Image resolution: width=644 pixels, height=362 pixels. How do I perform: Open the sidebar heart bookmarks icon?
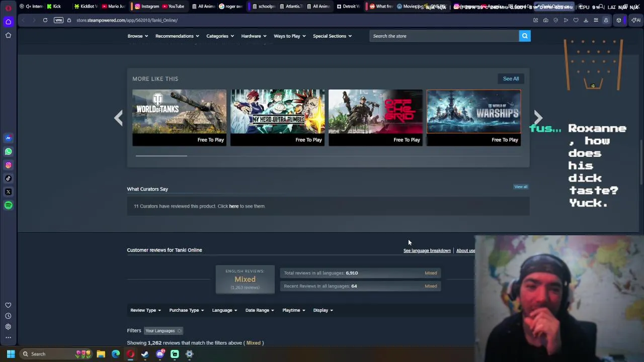[8, 305]
